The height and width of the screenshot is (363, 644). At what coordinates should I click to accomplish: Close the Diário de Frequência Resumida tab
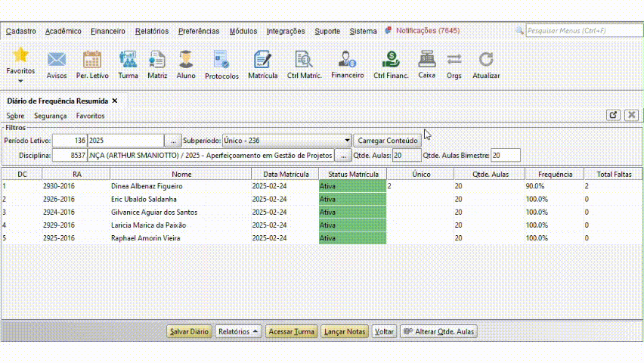[115, 101]
